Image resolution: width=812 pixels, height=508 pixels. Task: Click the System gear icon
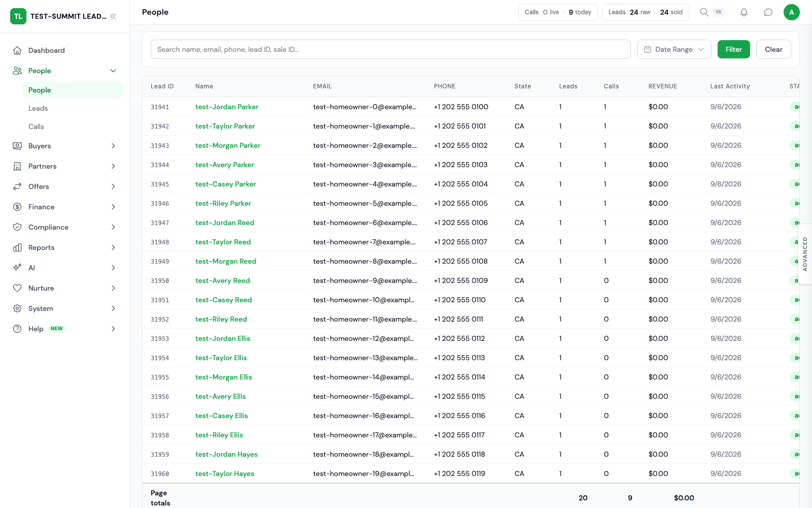pos(17,308)
